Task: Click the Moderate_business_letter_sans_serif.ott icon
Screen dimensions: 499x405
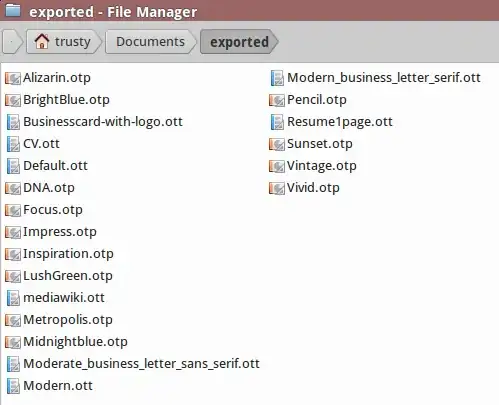Action: [x=13, y=364]
